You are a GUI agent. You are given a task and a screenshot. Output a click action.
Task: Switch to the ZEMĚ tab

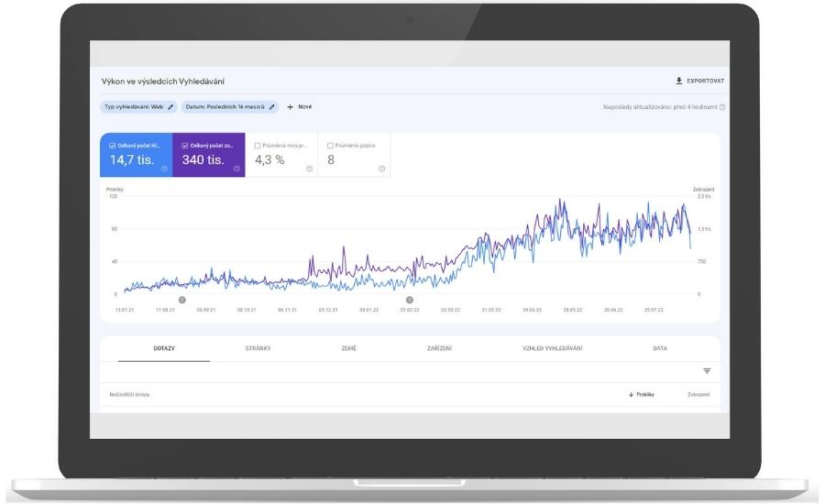tap(349, 348)
